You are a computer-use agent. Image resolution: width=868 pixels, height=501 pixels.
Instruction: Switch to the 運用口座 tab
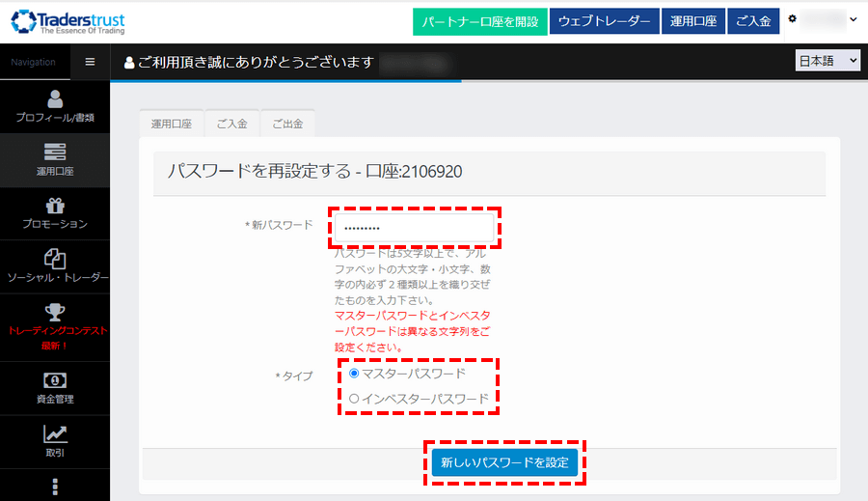(x=172, y=123)
